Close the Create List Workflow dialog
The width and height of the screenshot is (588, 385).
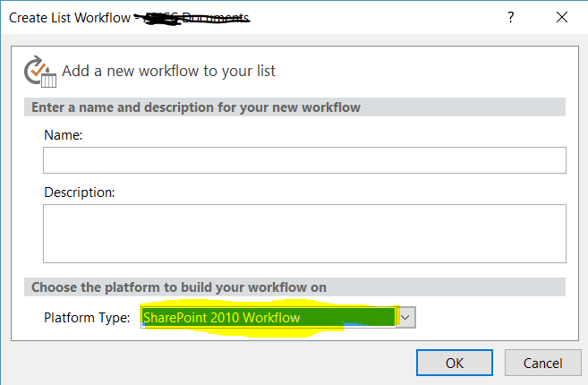pyautogui.click(x=562, y=17)
